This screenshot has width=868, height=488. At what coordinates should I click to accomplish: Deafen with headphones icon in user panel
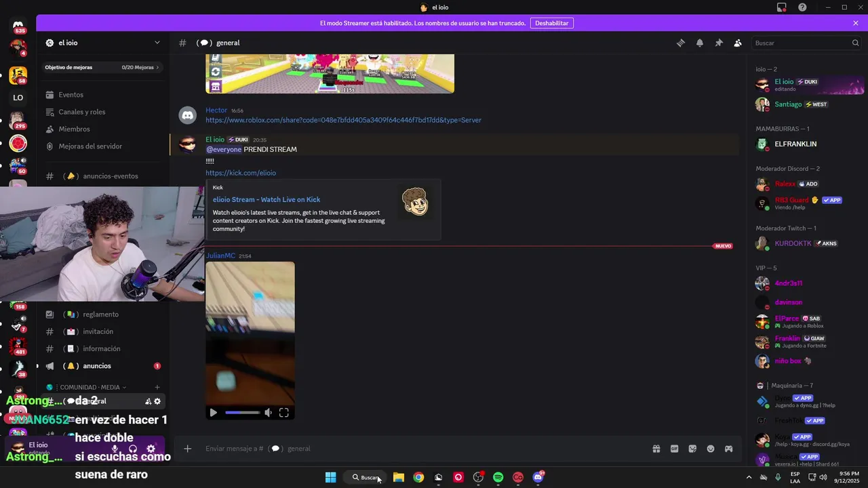click(x=133, y=449)
